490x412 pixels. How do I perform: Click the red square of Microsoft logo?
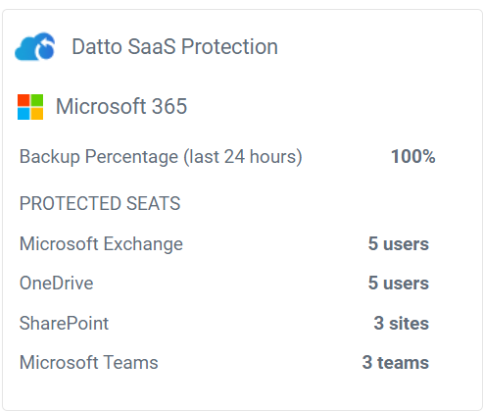coord(23,100)
